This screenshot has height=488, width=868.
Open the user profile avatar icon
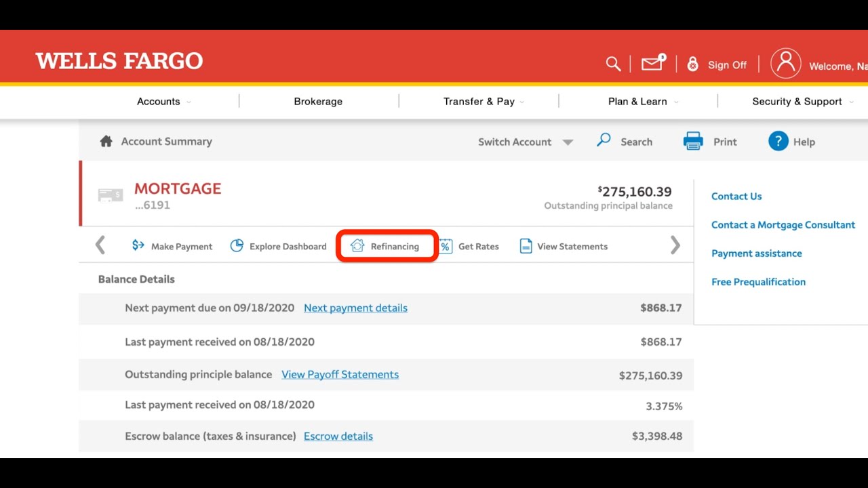pyautogui.click(x=786, y=64)
